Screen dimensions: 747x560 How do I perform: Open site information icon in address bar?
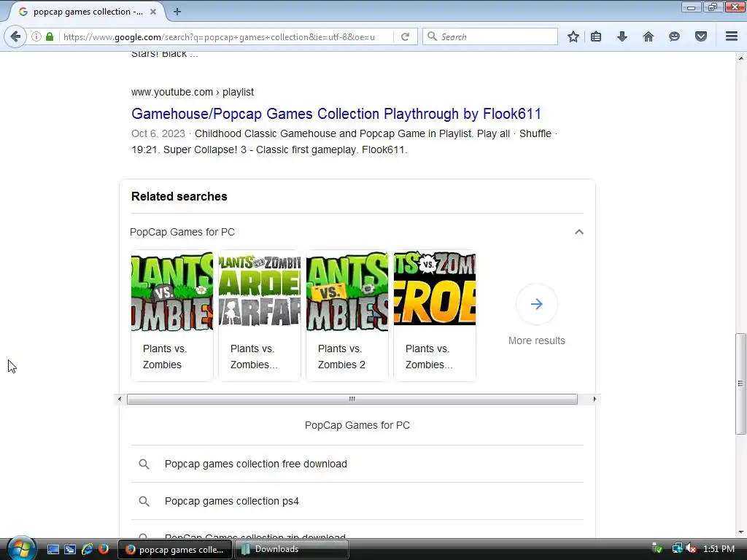pyautogui.click(x=36, y=36)
